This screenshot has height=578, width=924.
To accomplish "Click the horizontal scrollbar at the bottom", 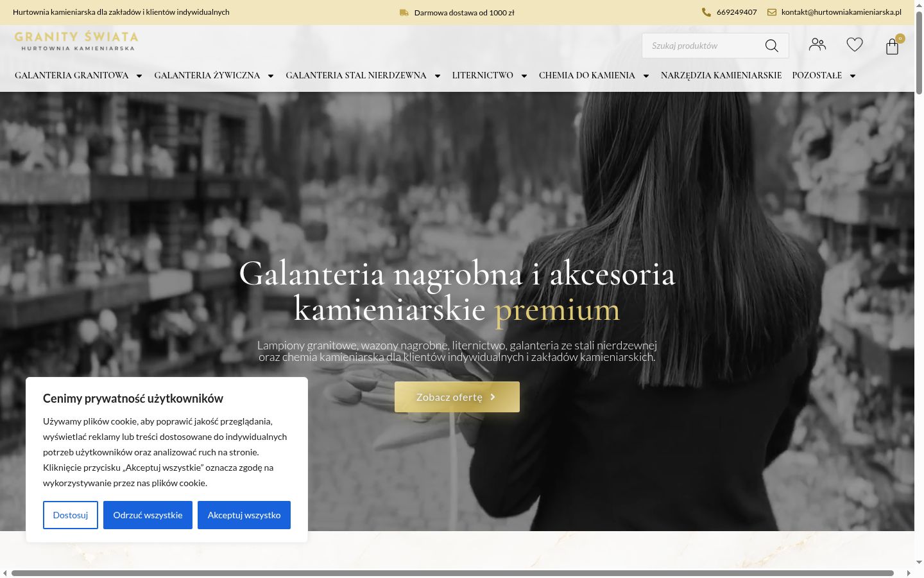I will 452,573.
